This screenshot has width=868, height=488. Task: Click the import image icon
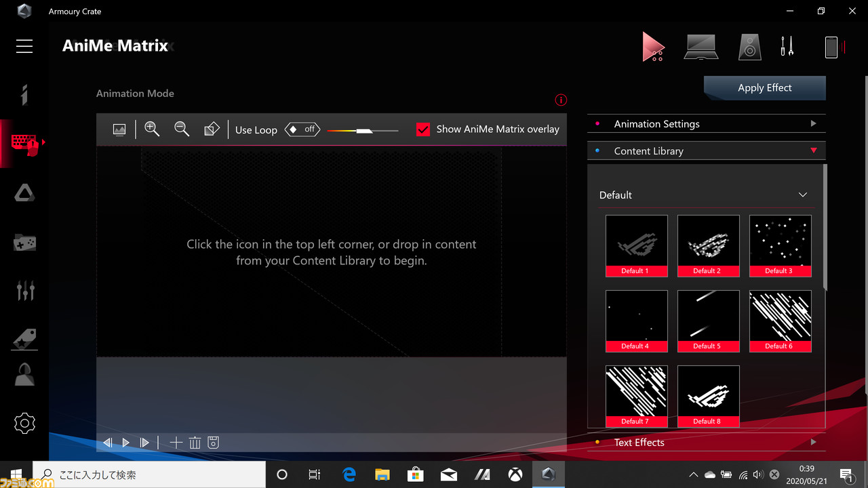click(119, 129)
